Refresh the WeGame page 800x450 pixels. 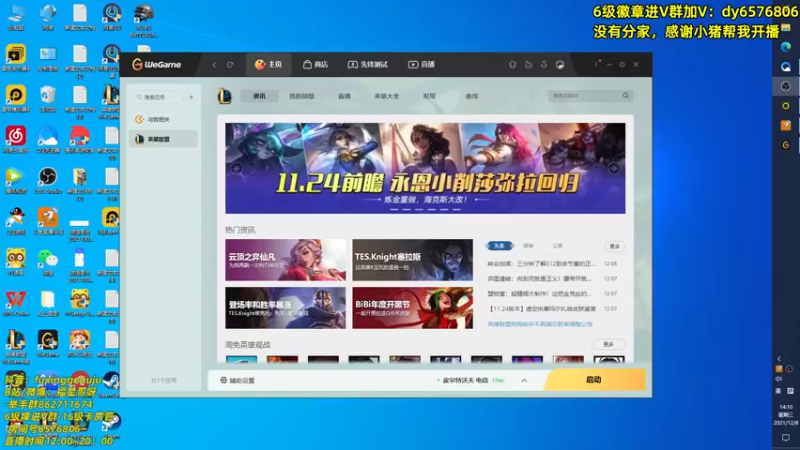coord(230,65)
